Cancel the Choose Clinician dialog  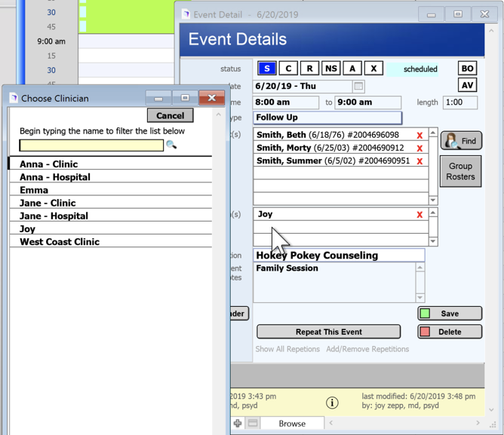(170, 115)
